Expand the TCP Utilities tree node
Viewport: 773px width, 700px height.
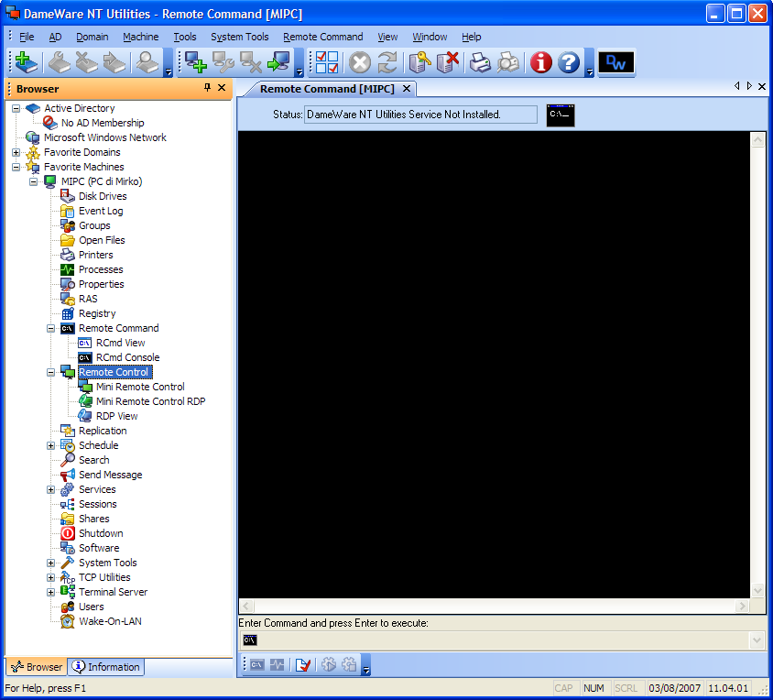(x=50, y=577)
